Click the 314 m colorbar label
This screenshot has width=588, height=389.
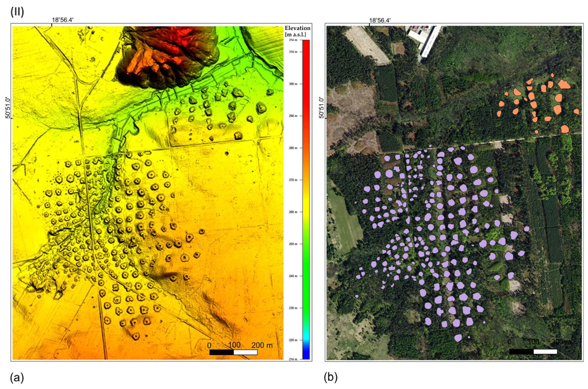pyautogui.click(x=293, y=40)
